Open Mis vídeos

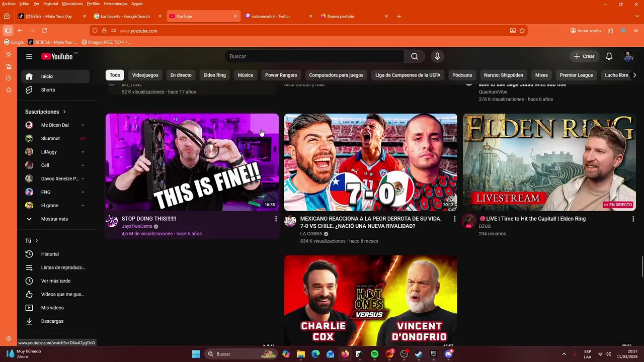pyautogui.click(x=55, y=308)
